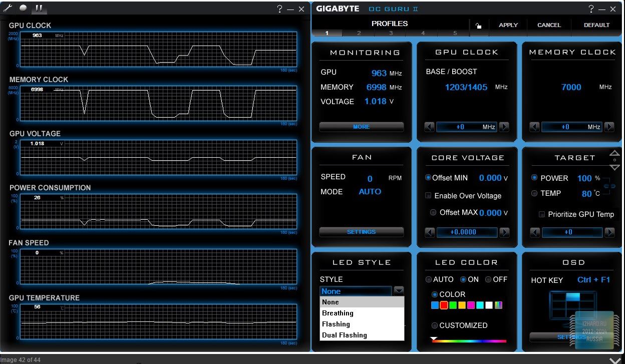Switch to profile 2 tab
This screenshot has height=364, width=625.
pyautogui.click(x=359, y=33)
